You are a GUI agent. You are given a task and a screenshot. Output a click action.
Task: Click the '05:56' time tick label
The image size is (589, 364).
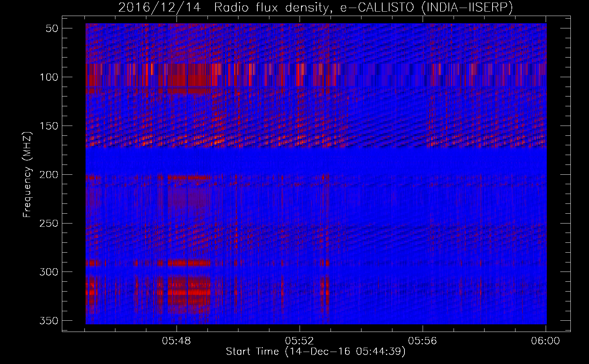423,341
